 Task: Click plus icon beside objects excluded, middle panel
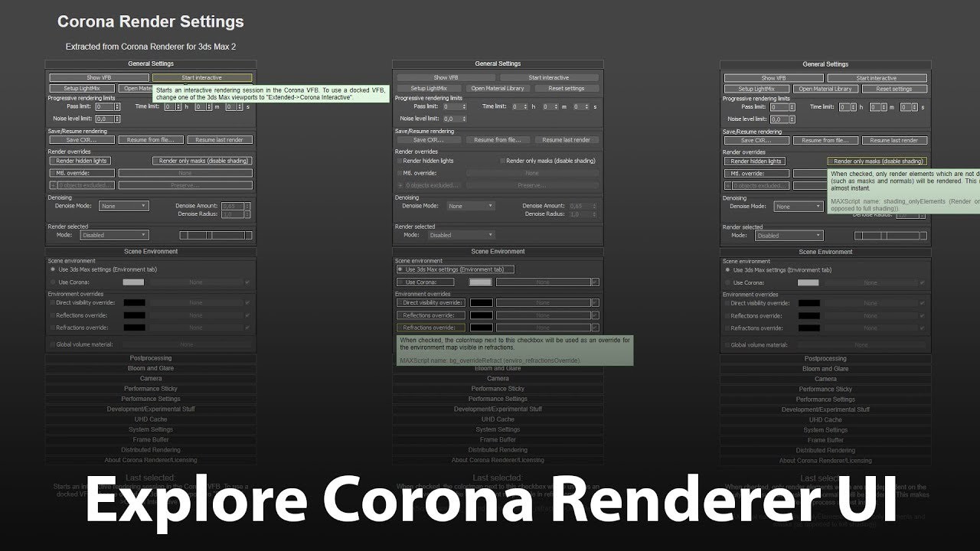click(x=400, y=185)
